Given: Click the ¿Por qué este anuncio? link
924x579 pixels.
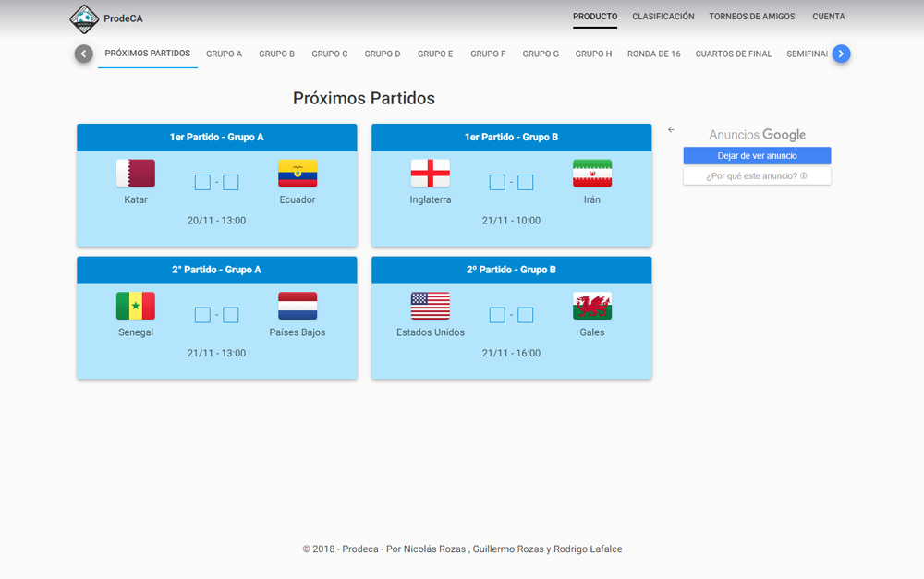Looking at the screenshot, I should [x=757, y=176].
